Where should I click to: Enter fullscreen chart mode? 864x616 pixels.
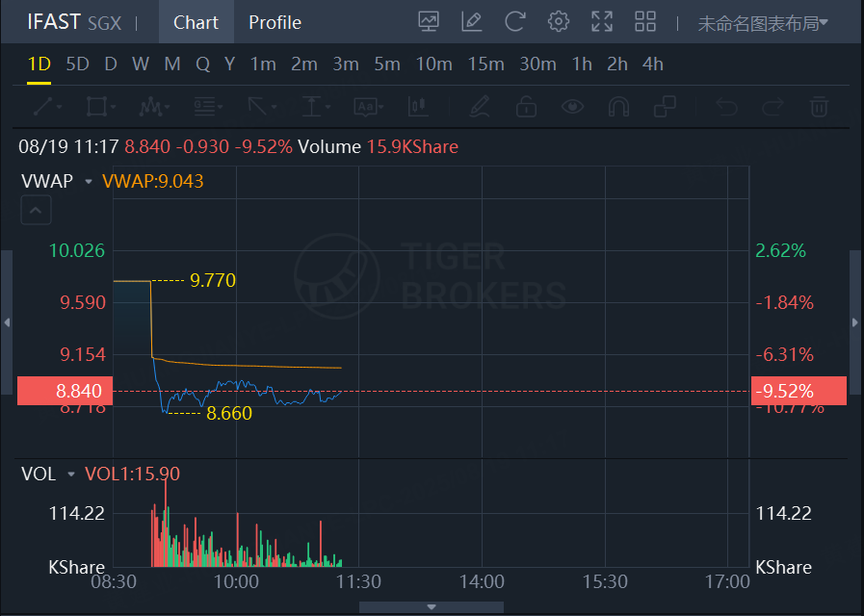click(x=602, y=21)
